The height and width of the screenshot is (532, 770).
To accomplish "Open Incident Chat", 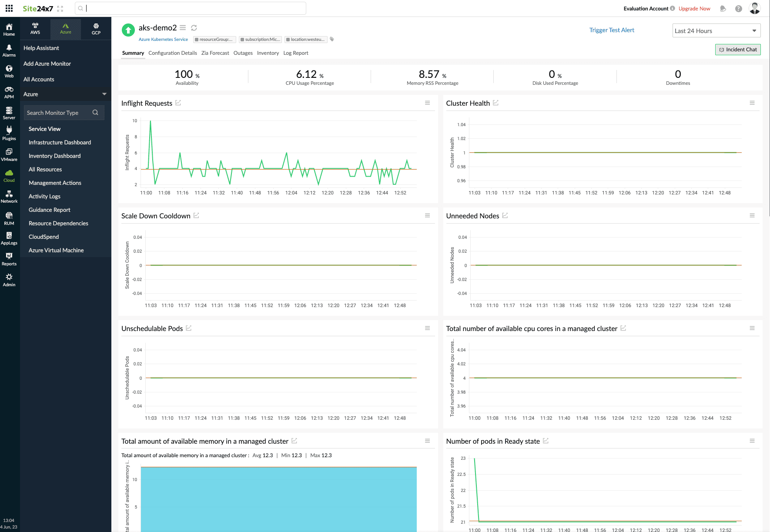I will [x=737, y=49].
